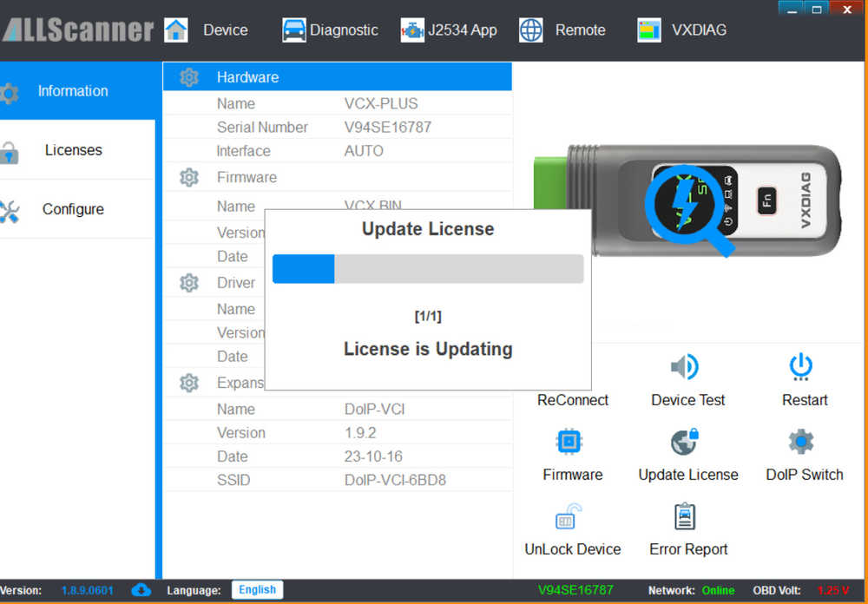The height and width of the screenshot is (604, 868).
Task: Run the Device Test speaker icon
Action: coord(686,366)
